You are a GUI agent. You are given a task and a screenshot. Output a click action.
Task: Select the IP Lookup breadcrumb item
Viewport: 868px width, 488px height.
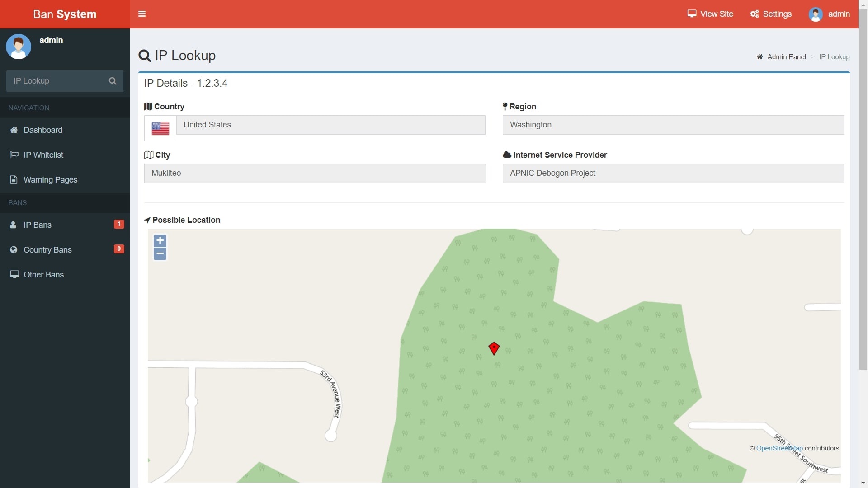[834, 56]
